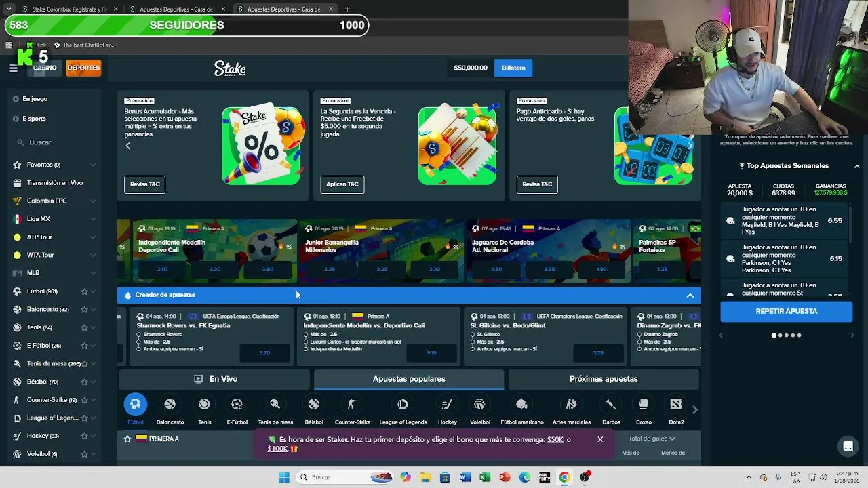Expand ATP Tour in the sidebar
Viewport: 868px width, 488px height.
coord(93,237)
